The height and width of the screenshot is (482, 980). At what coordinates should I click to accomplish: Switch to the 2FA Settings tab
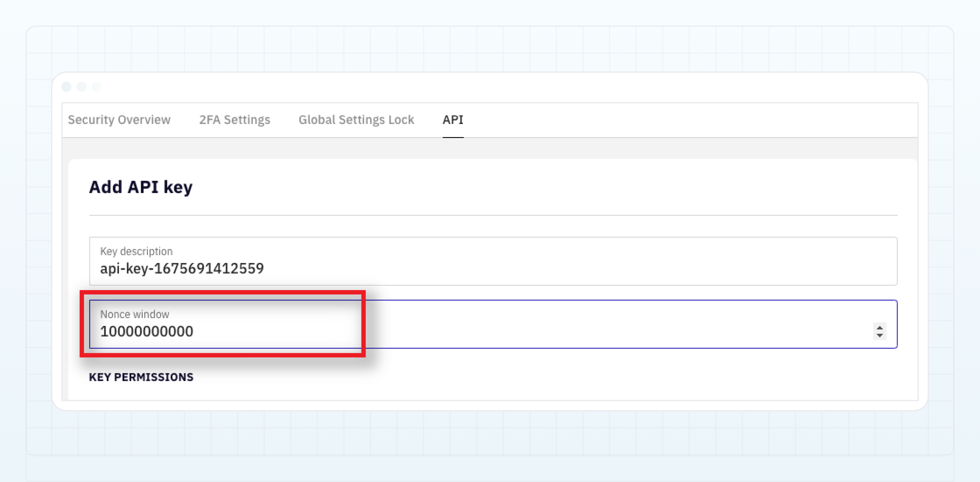(x=234, y=120)
